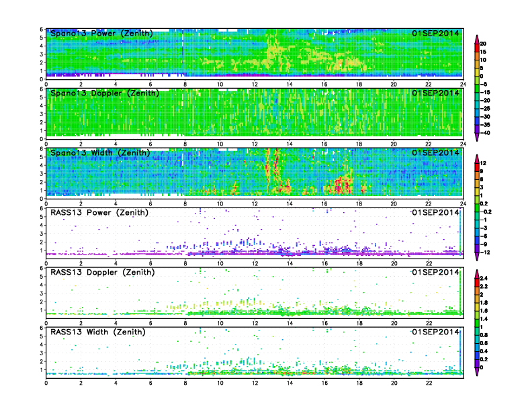The width and height of the screenshot is (532, 411).
Task: Click the RASS13 Width (Zenith) panel title
Action: pyautogui.click(x=98, y=332)
